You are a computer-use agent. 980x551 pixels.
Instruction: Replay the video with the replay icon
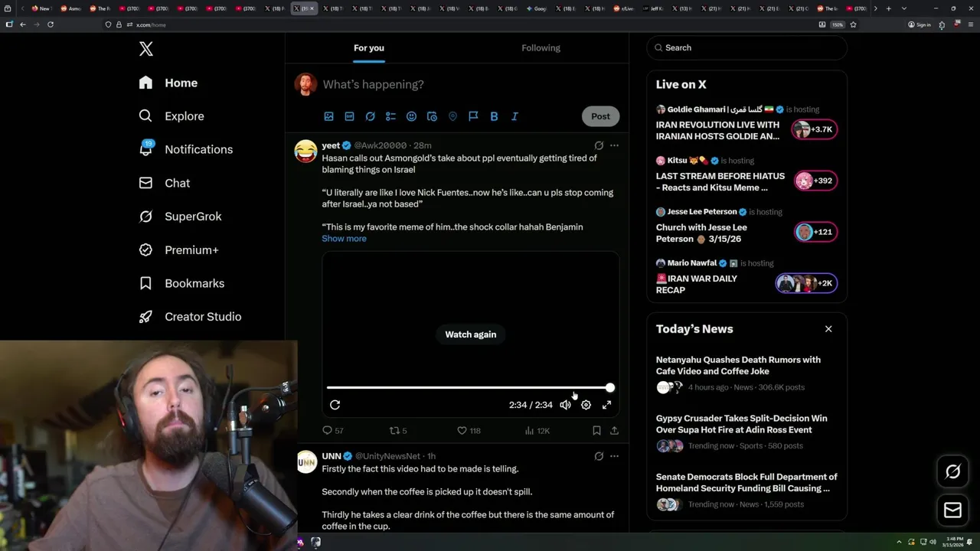pos(335,405)
